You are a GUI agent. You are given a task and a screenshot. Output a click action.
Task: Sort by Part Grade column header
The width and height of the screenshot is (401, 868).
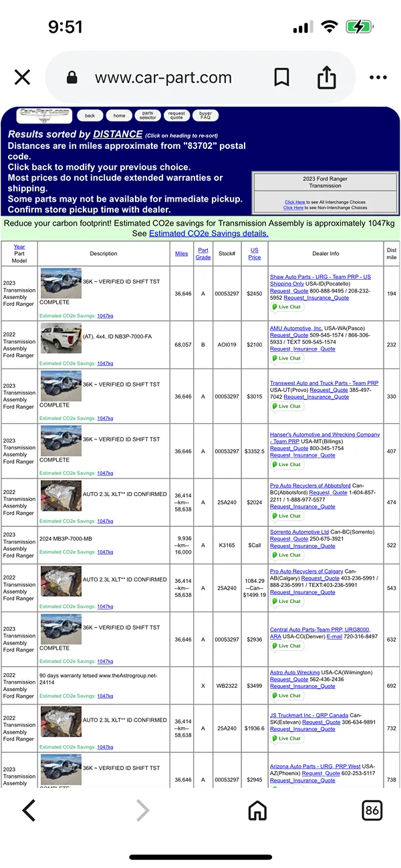(203, 254)
